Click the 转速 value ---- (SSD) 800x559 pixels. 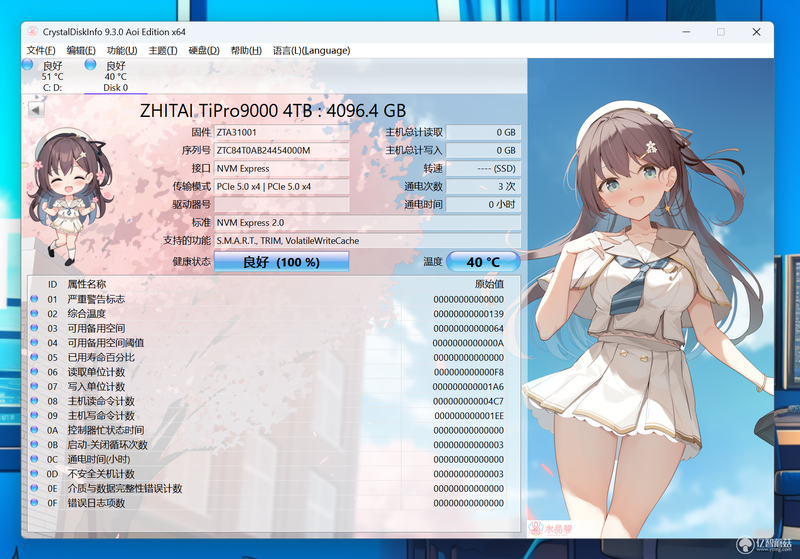(483, 168)
